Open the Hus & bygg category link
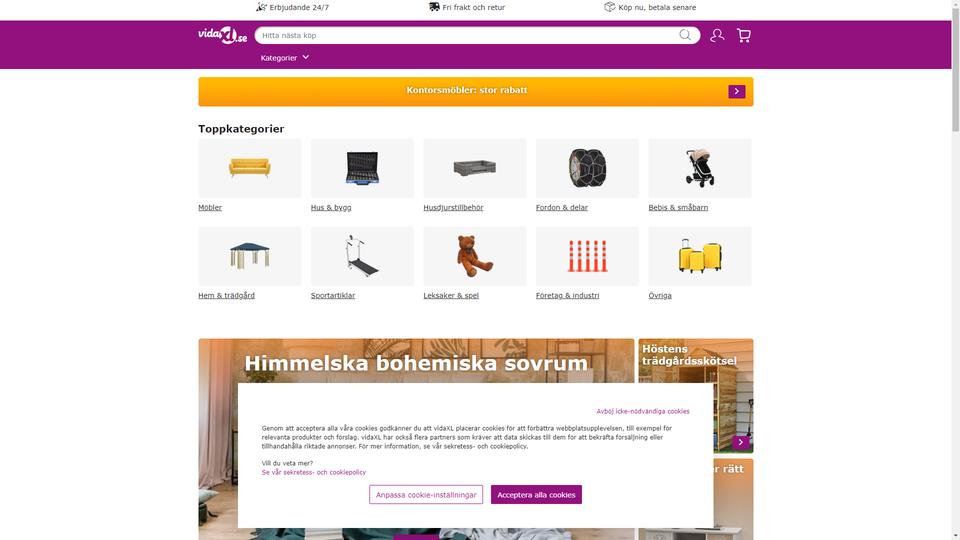 [331, 208]
